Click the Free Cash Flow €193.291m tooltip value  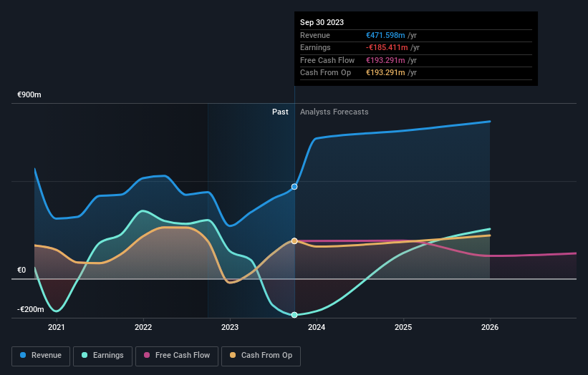click(385, 60)
